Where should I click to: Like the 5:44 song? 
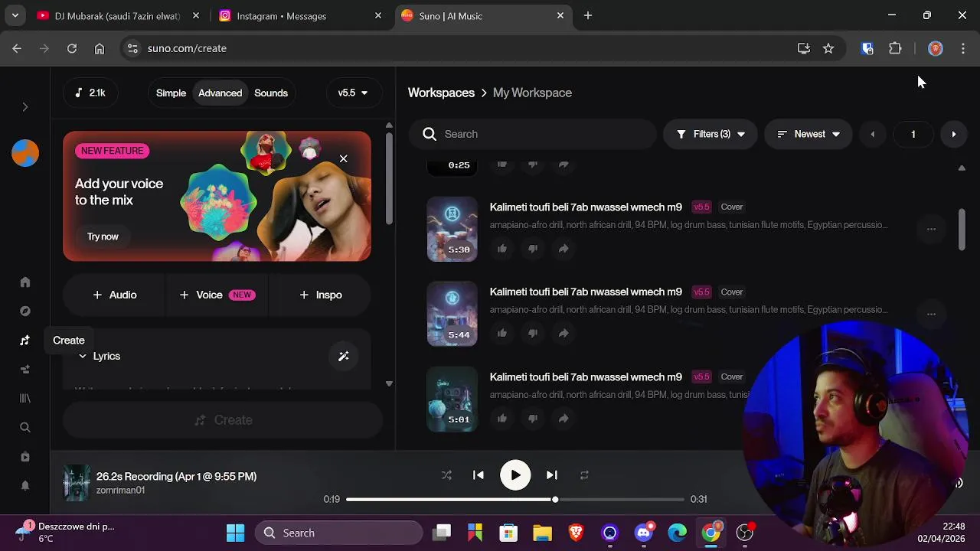pyautogui.click(x=502, y=333)
